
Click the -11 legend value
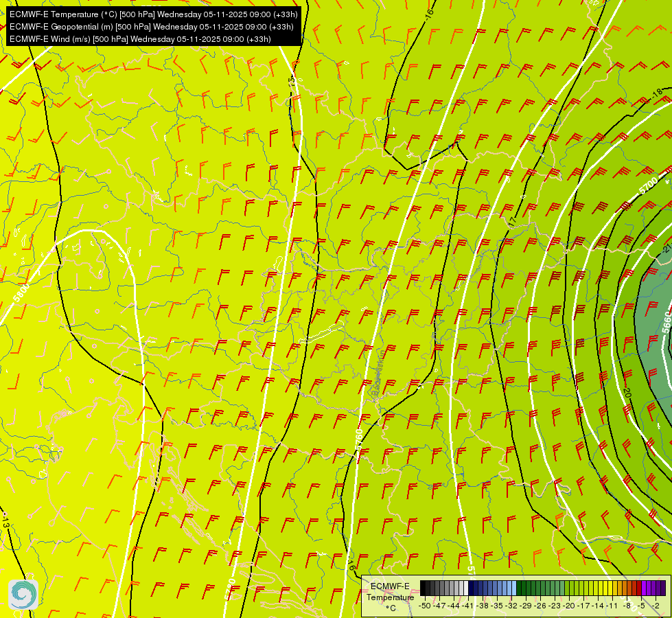point(612,606)
